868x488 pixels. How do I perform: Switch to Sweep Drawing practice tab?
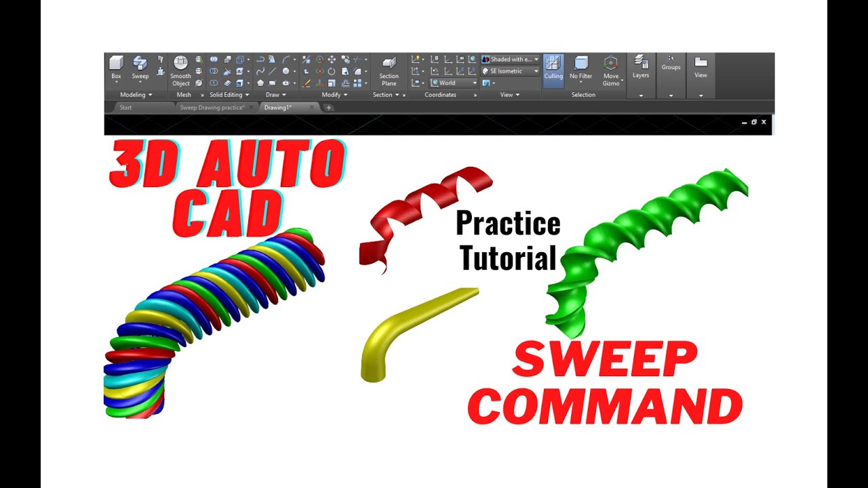coord(212,107)
